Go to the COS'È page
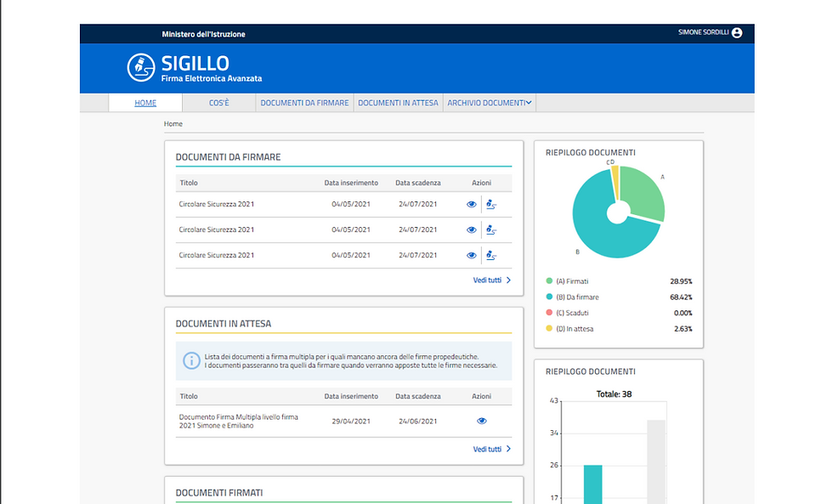Image resolution: width=833 pixels, height=504 pixels. click(x=220, y=102)
